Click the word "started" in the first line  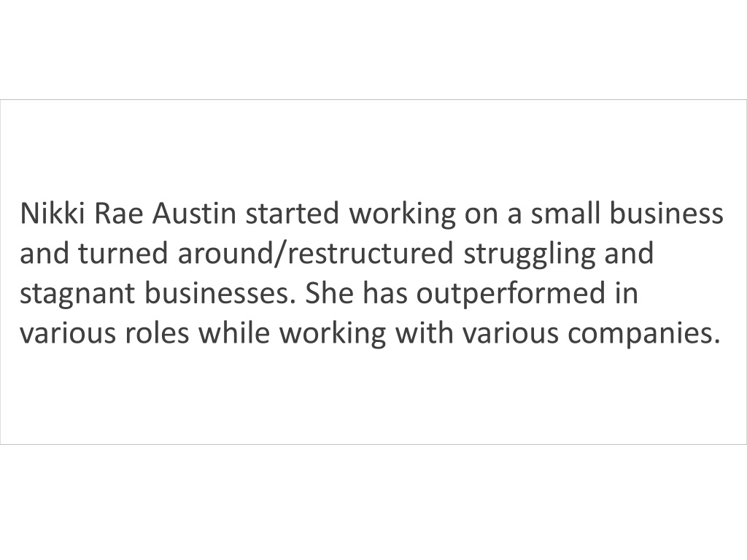[293, 214]
